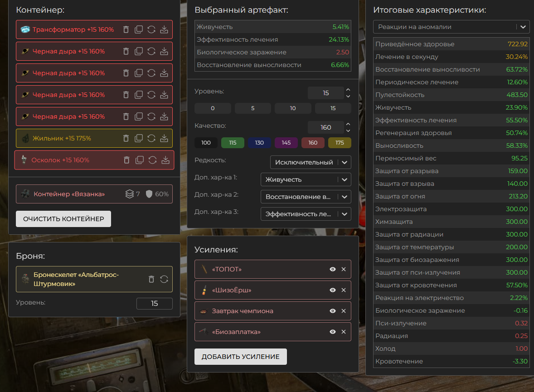Swap the Альбатрос-Штурмовик armor using refresh icon
This screenshot has width=534, height=392.
click(164, 279)
